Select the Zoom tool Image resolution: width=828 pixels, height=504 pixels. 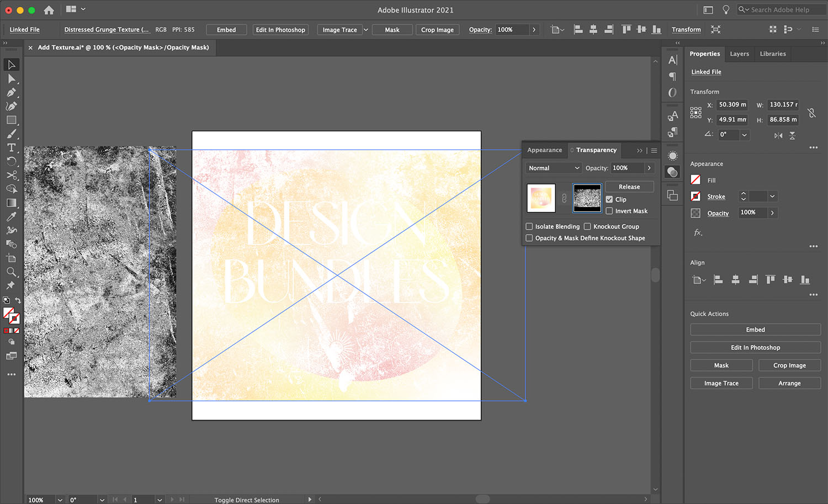pos(11,272)
